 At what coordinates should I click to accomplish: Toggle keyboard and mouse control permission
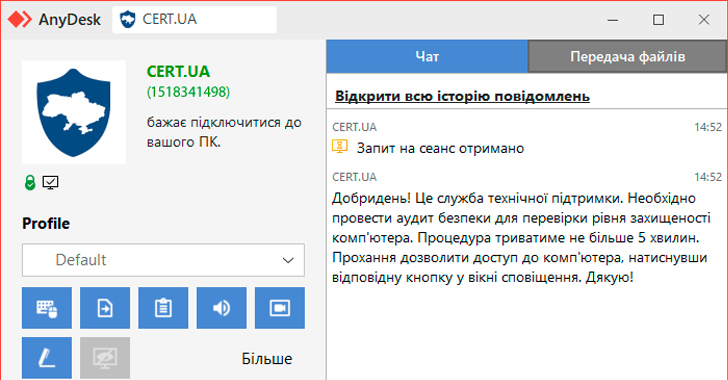point(47,308)
